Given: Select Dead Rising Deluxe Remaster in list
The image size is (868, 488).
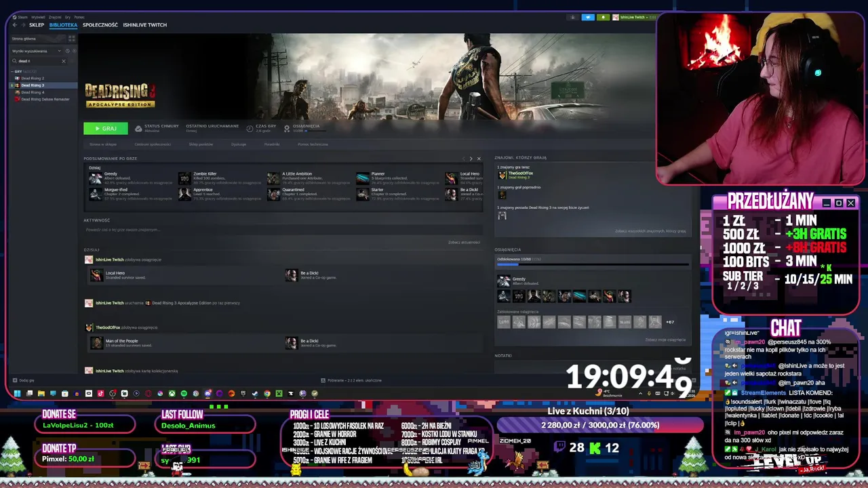Looking at the screenshot, I should click(43, 100).
